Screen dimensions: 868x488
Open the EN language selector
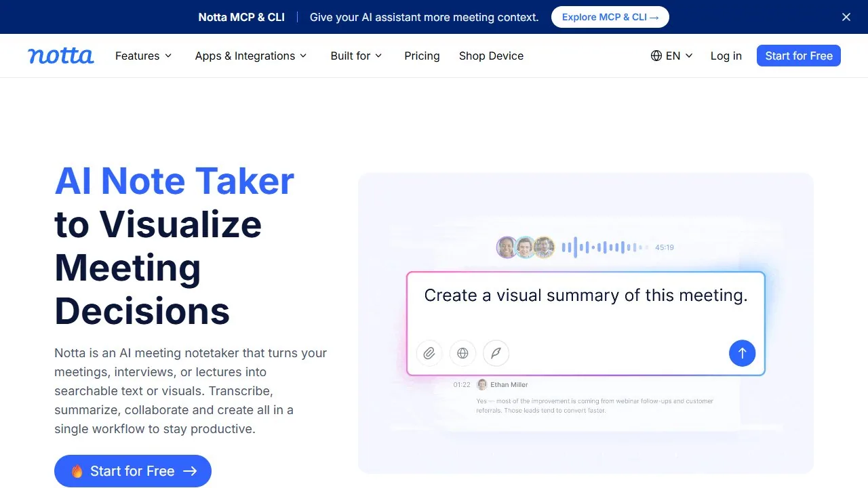[x=672, y=56]
